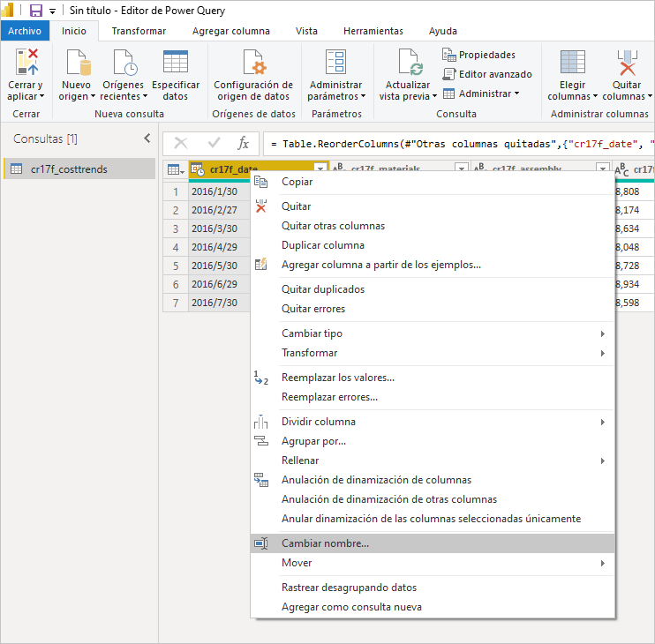Open cr17f_date column filter dropdown
Viewport: 655px width, 644px height.
coord(320,168)
